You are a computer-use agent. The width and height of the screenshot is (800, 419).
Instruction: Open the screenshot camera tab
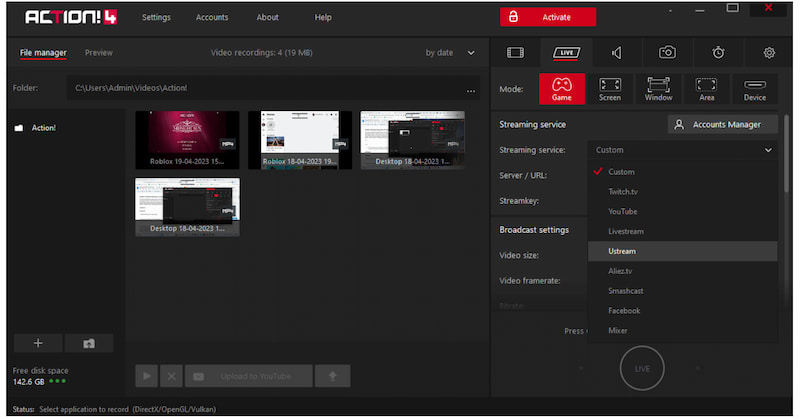(x=667, y=53)
